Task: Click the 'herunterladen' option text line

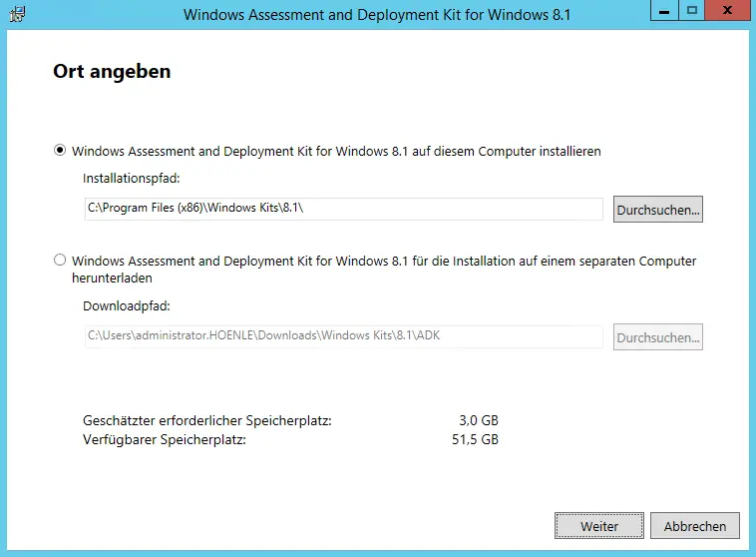Action: coord(112,278)
